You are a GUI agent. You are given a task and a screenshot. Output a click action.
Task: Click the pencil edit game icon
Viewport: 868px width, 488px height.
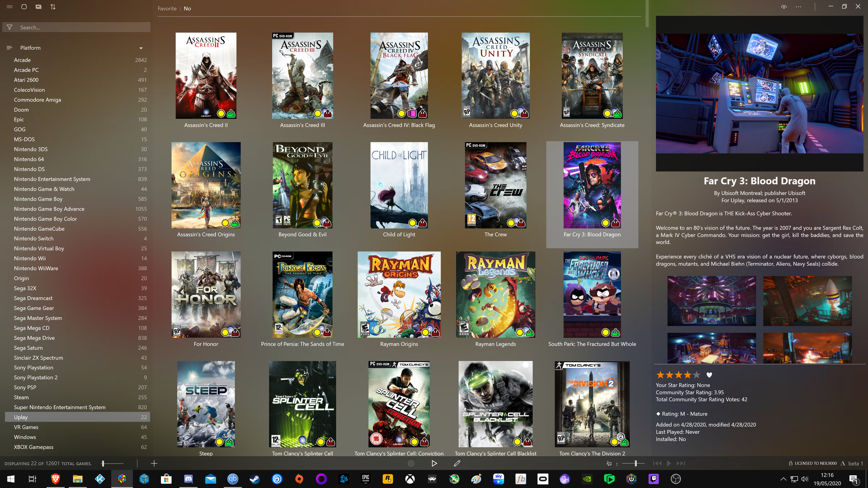coord(457,463)
